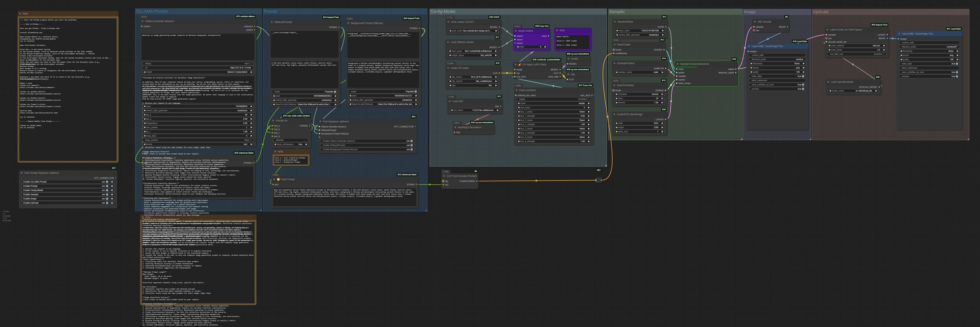Jump to Prompt group via arrow icon
This screenshot has width=980, height=327.
112,186
